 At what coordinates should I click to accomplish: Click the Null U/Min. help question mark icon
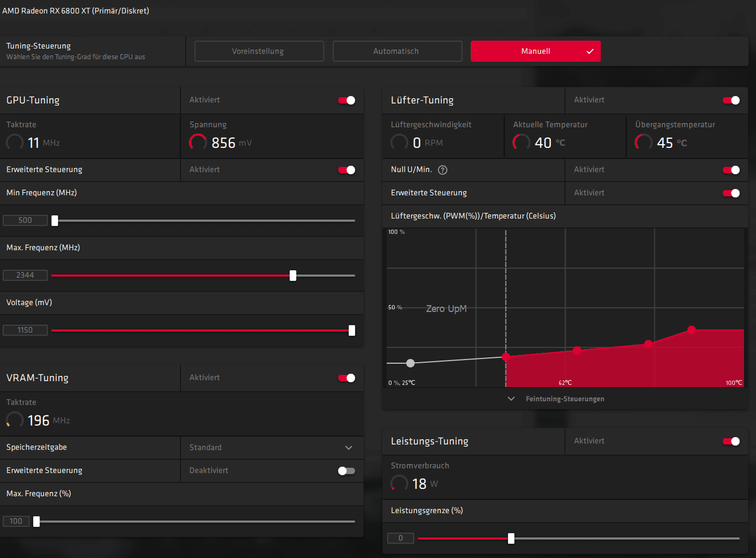pos(443,170)
